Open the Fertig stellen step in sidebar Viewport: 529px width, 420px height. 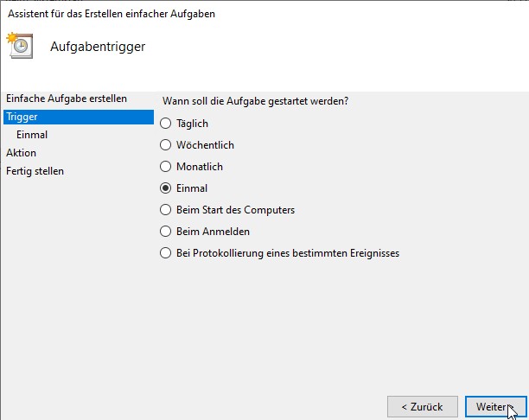[x=35, y=171]
